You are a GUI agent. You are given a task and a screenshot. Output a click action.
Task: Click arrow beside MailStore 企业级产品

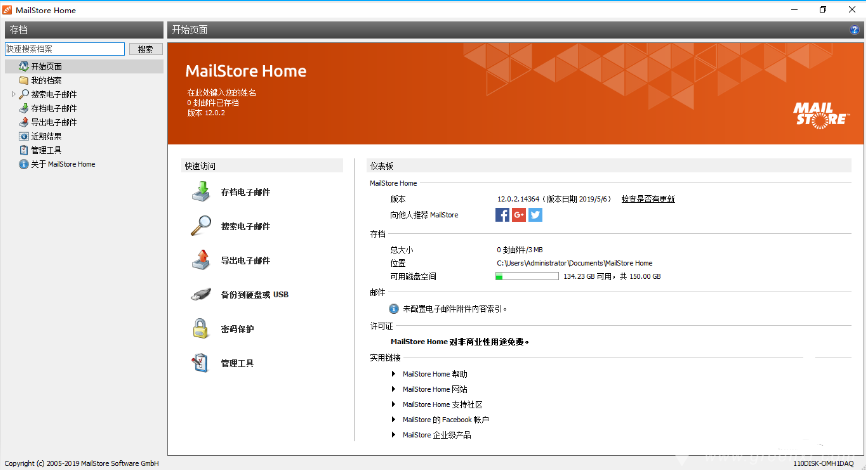point(393,435)
